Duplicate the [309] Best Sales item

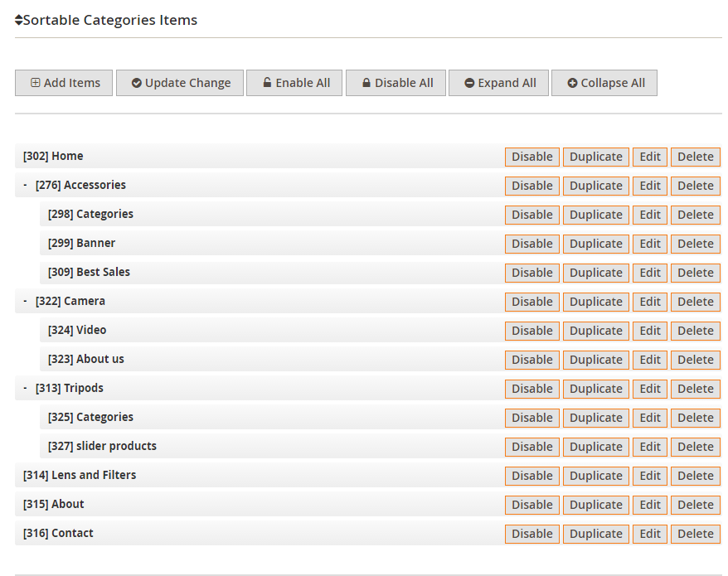(595, 273)
